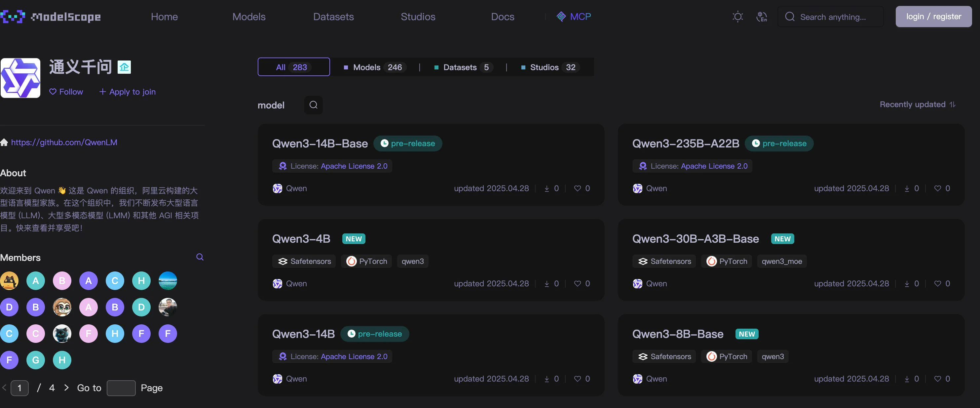Click the ModelScope logo
The height and width of the screenshot is (408, 980).
(x=51, y=17)
